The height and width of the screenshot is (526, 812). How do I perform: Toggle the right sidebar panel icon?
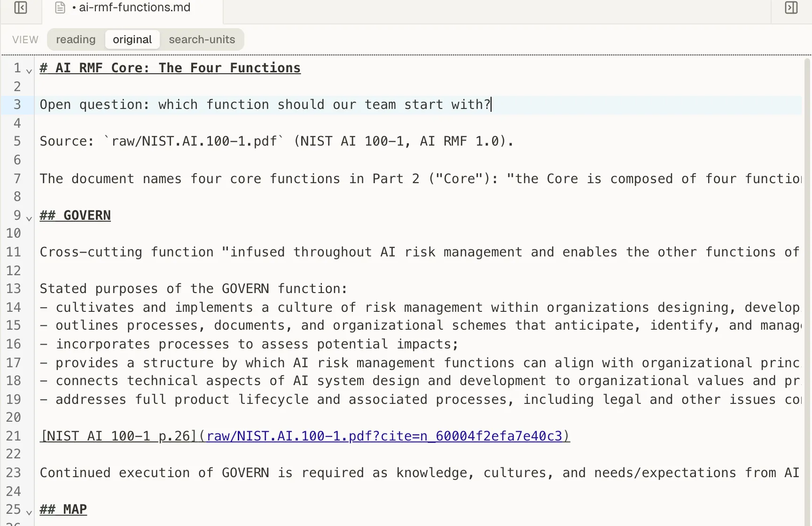[791, 8]
